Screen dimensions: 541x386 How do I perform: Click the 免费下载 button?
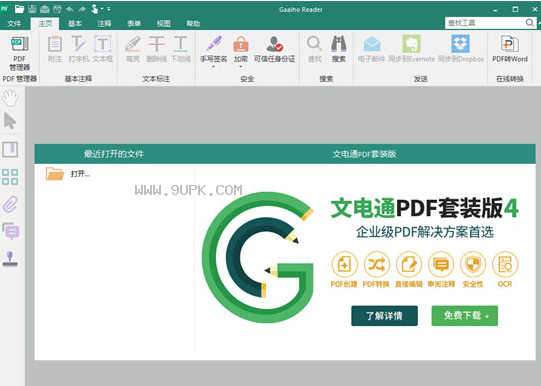point(464,316)
